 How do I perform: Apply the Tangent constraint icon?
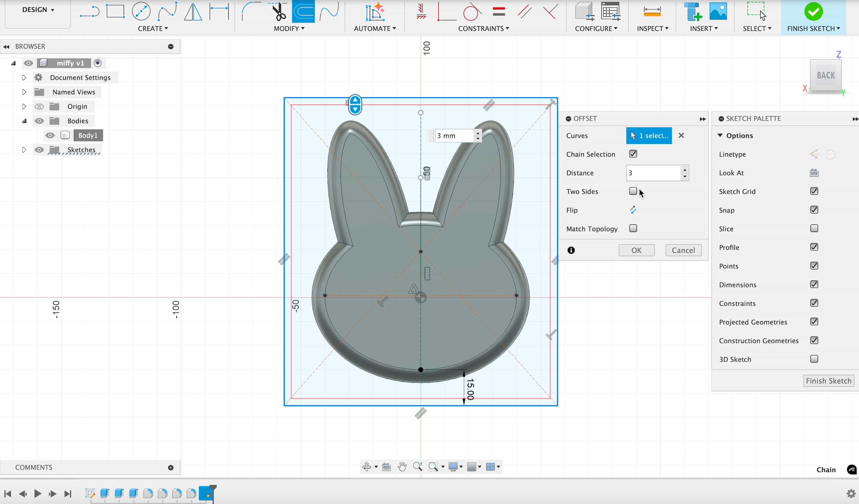(472, 12)
